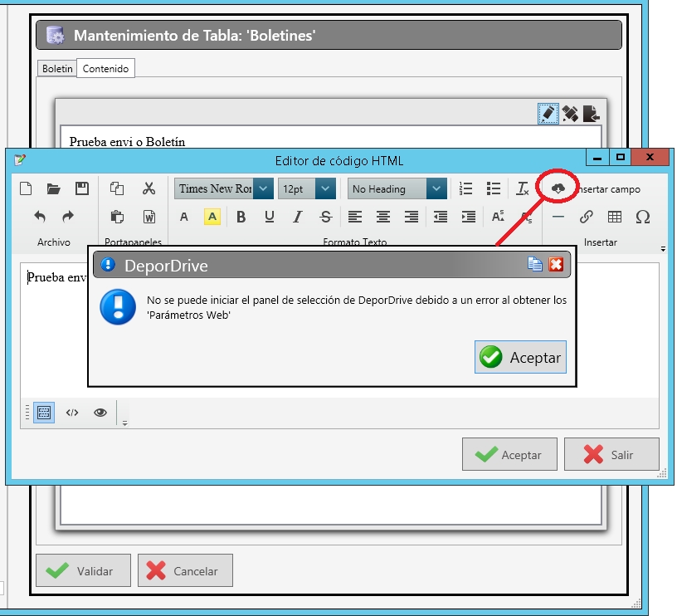Align text to the right

point(412,217)
